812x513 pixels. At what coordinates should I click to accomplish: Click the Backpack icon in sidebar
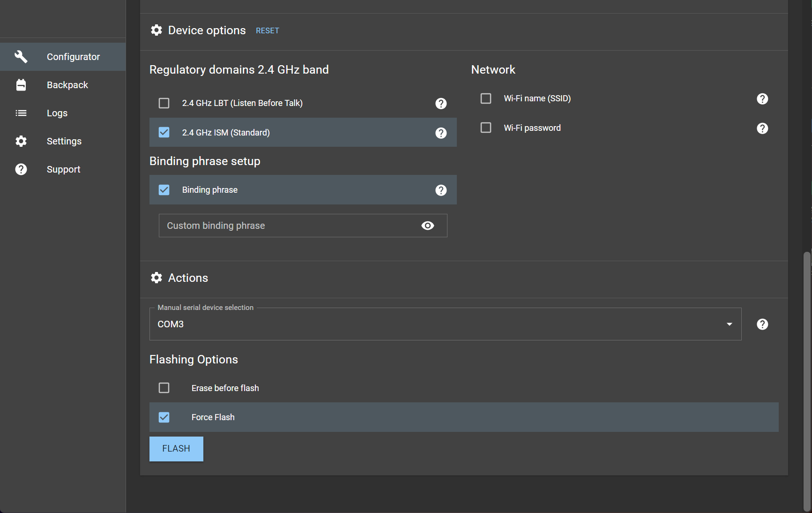(21, 85)
